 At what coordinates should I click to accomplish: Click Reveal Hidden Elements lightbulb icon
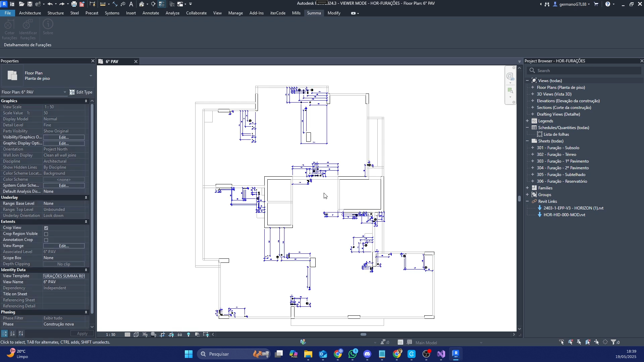click(x=189, y=335)
